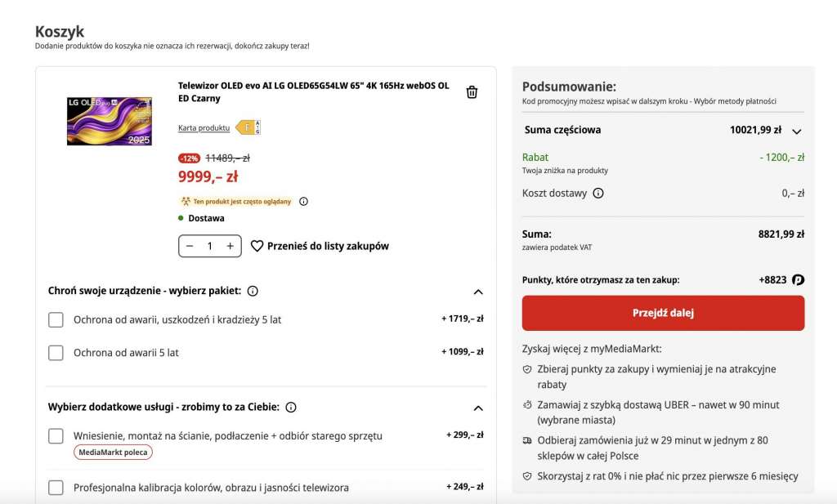Enable "Ochrona od awarii, uszkodzeń i kradzieży 5 lat"
Image resolution: width=837 pixels, height=504 pixels.
pos(56,320)
